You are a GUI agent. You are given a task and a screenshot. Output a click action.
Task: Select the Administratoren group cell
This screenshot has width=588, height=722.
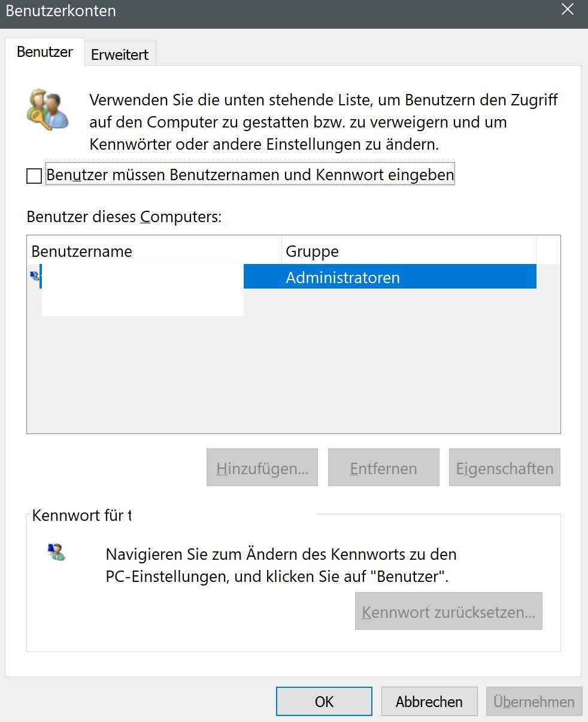point(390,277)
